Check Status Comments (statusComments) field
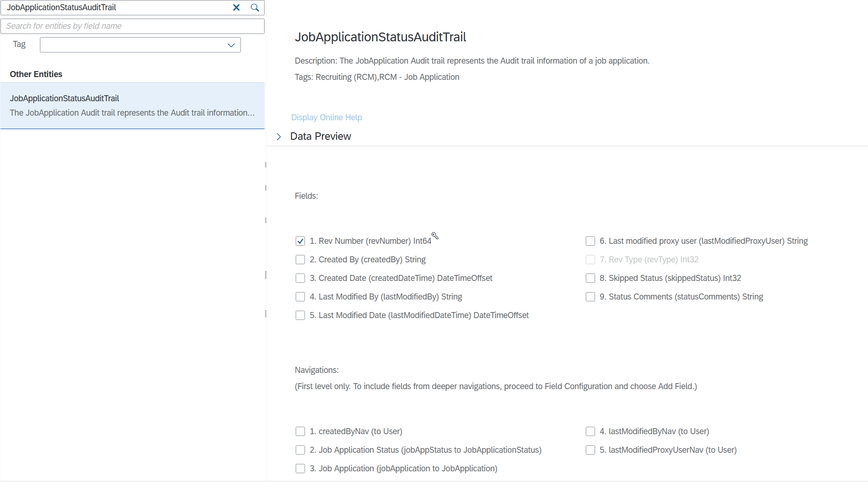This screenshot has height=482, width=868. (590, 297)
